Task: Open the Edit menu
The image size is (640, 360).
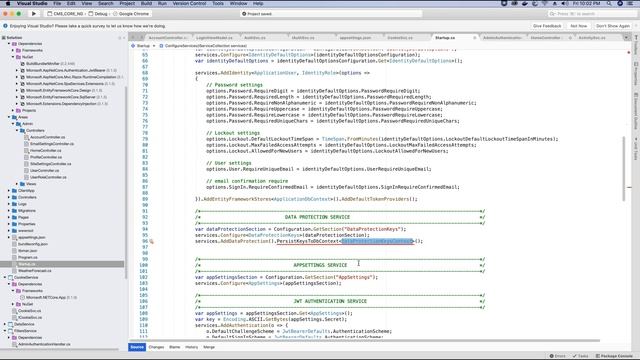Action: (71, 3)
